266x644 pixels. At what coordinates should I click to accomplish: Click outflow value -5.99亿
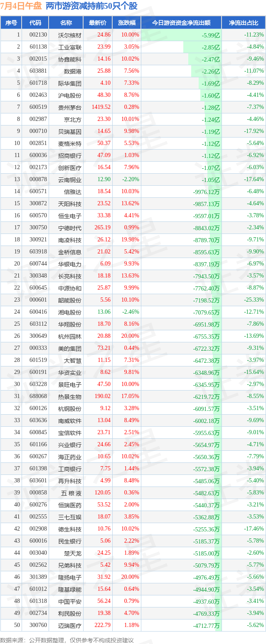tap(211, 35)
